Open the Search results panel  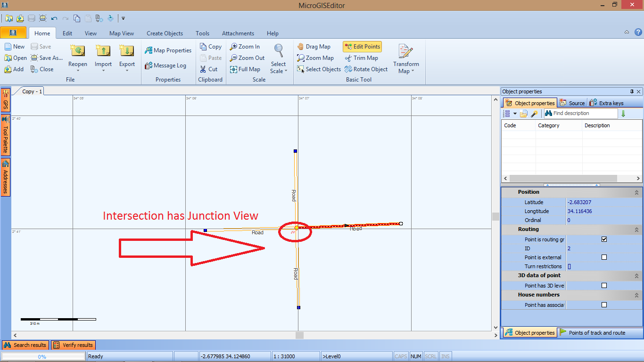(x=25, y=345)
